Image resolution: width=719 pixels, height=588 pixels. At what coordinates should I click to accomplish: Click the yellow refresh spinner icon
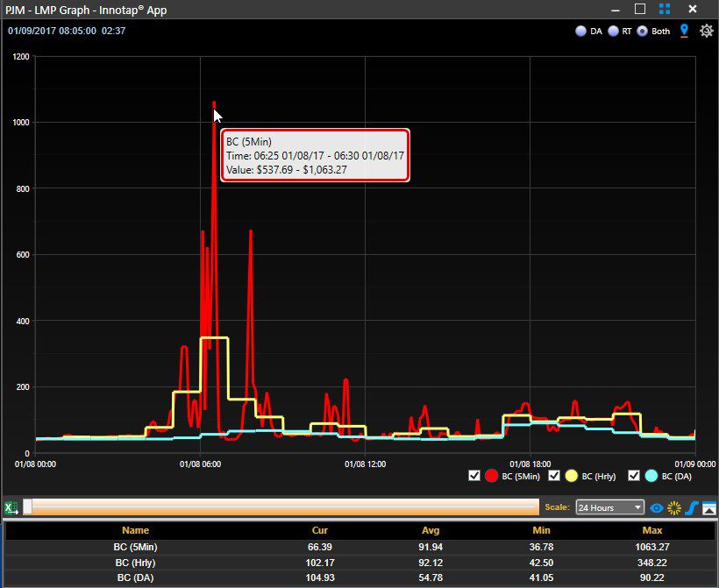(674, 507)
